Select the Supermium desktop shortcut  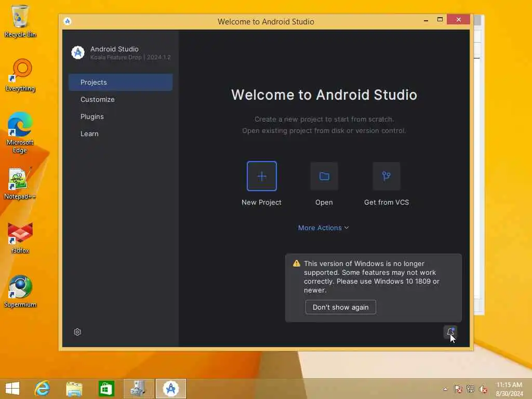click(20, 291)
